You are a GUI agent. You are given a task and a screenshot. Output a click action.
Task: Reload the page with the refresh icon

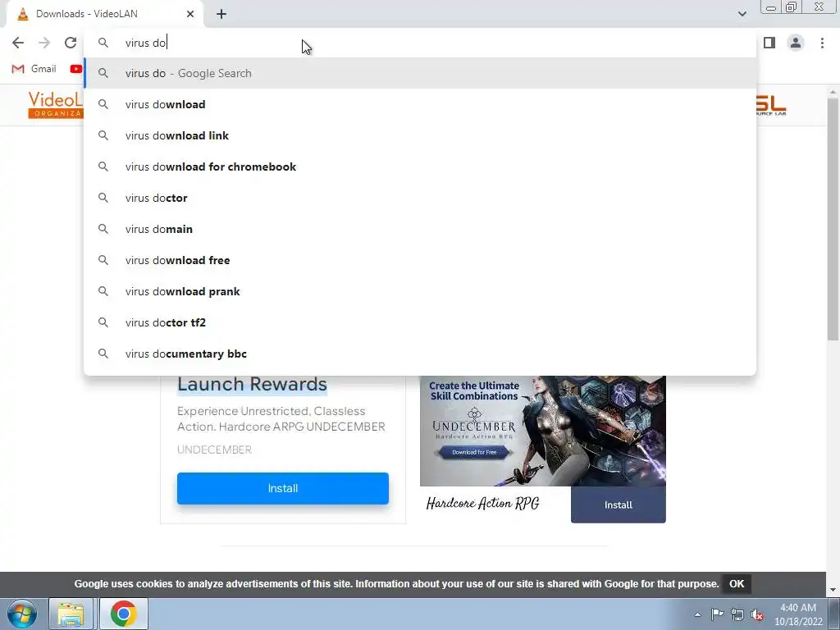[71, 43]
